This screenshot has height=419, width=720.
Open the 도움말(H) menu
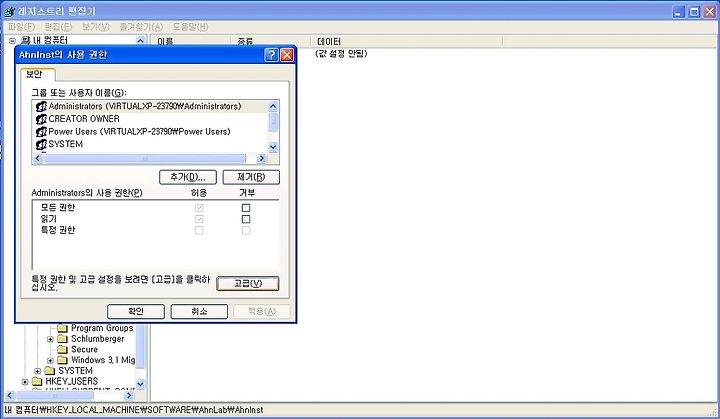pyautogui.click(x=190, y=27)
